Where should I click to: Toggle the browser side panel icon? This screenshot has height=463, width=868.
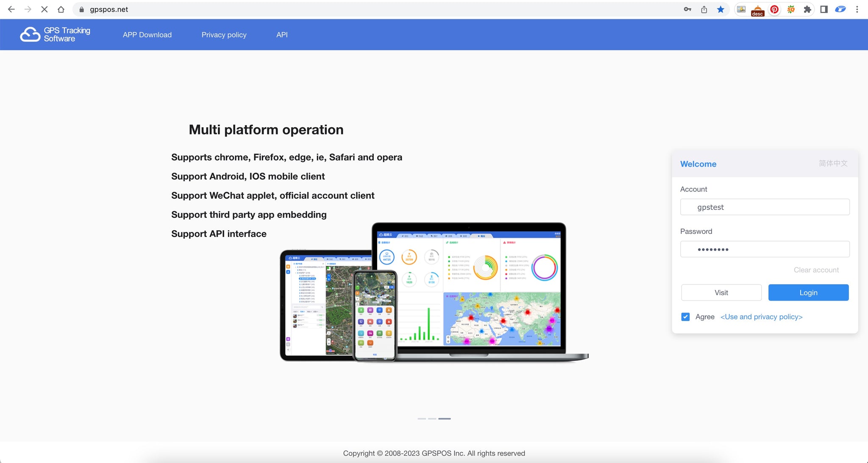[x=824, y=9]
